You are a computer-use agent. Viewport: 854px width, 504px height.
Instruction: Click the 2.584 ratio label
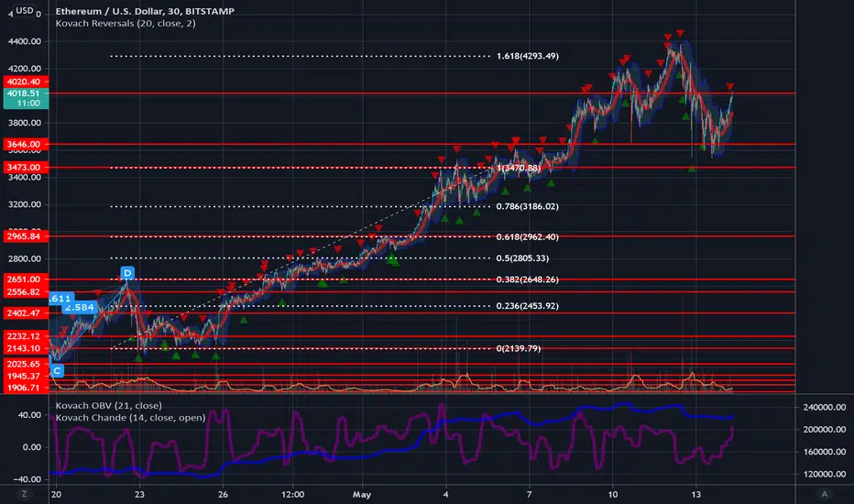coord(80,307)
